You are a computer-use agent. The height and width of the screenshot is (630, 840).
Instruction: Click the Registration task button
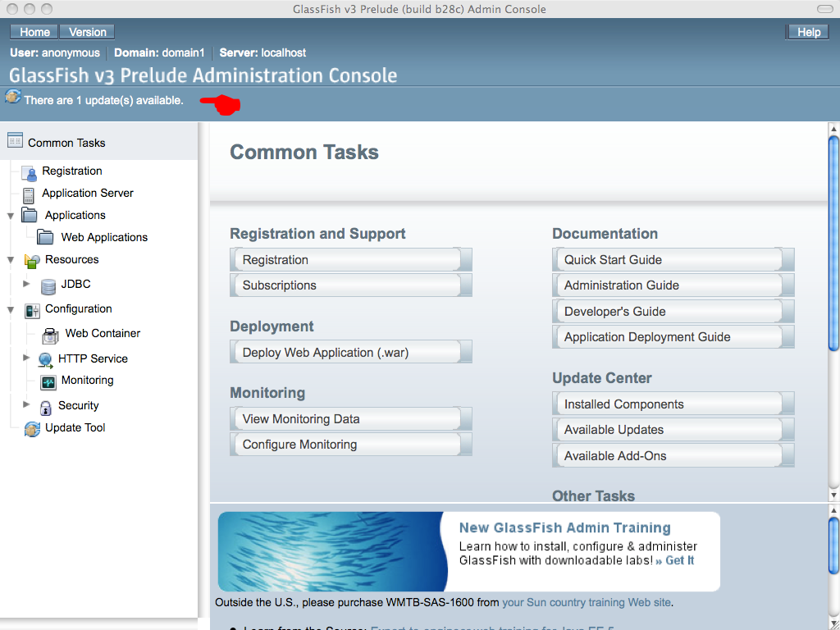click(x=351, y=260)
